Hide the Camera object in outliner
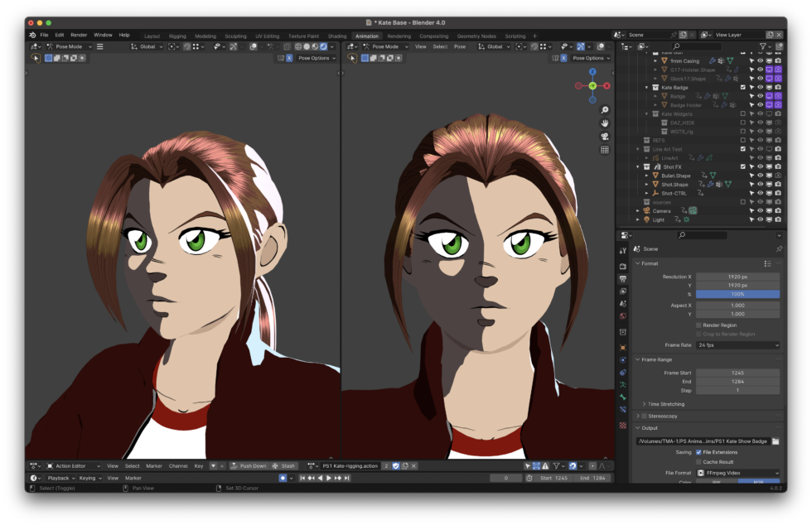Screen dimensions: 812x525 pos(760,210)
